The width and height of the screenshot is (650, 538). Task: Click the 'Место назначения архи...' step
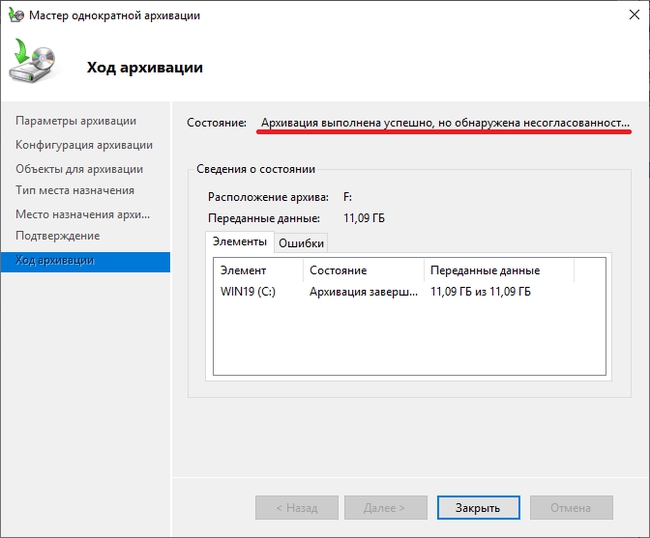(83, 214)
